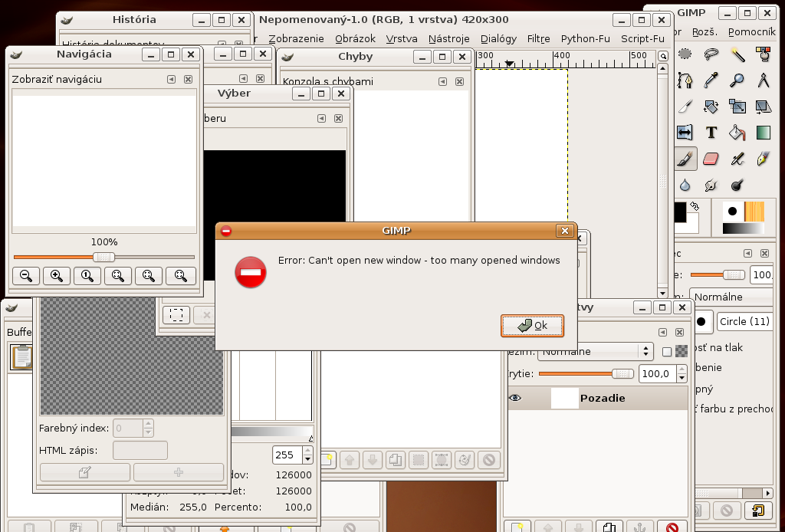Click the histogram 255 value spinner arrows
This screenshot has width=785, height=532.
[308, 455]
